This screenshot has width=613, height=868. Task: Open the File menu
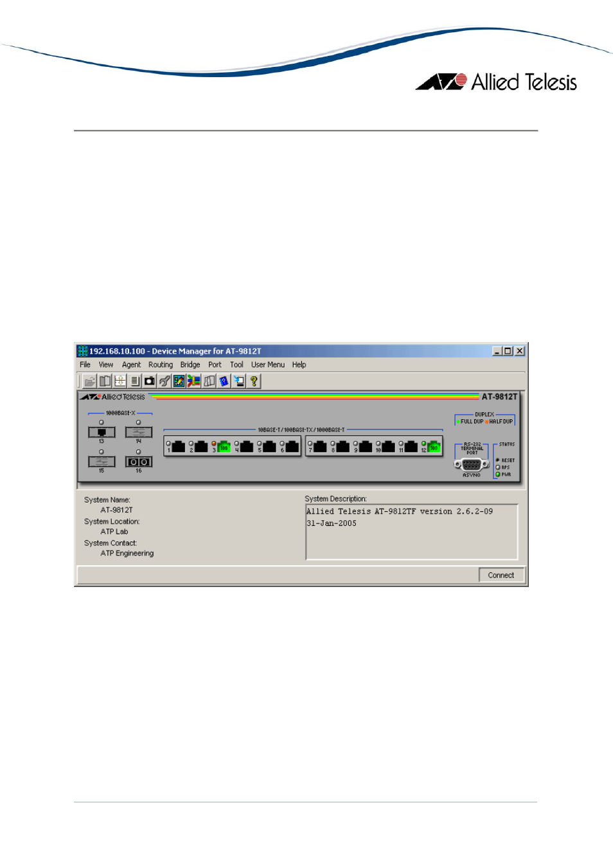pos(85,365)
